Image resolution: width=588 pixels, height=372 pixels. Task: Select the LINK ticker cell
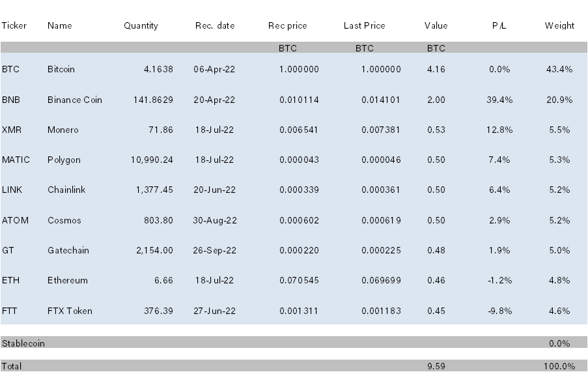(12, 190)
